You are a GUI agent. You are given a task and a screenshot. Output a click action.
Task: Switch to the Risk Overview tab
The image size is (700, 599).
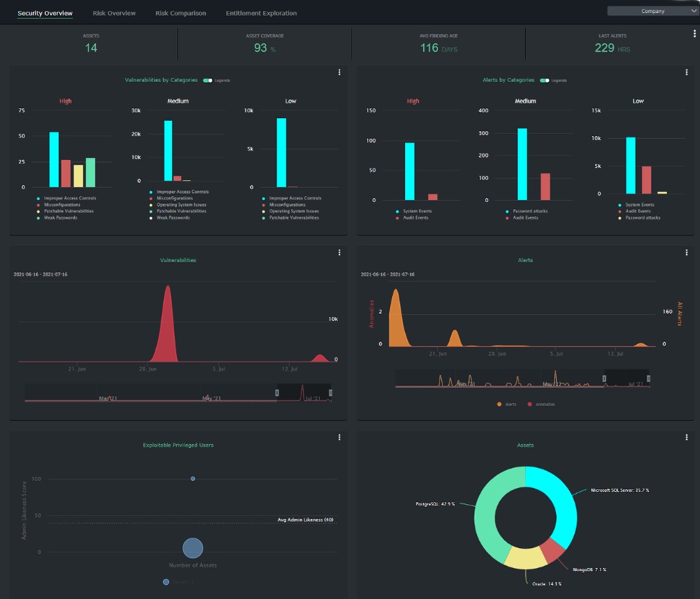click(114, 13)
